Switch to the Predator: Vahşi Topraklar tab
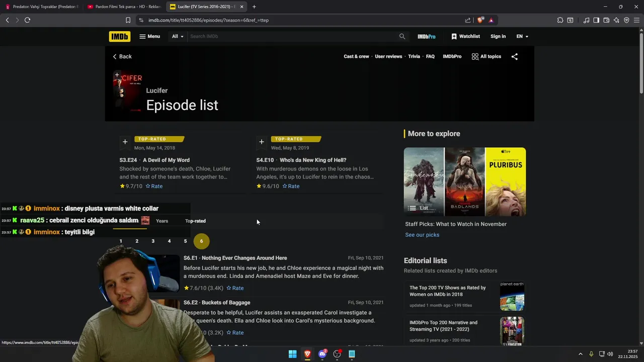Screen dimensions: 644x362 coord(41,7)
